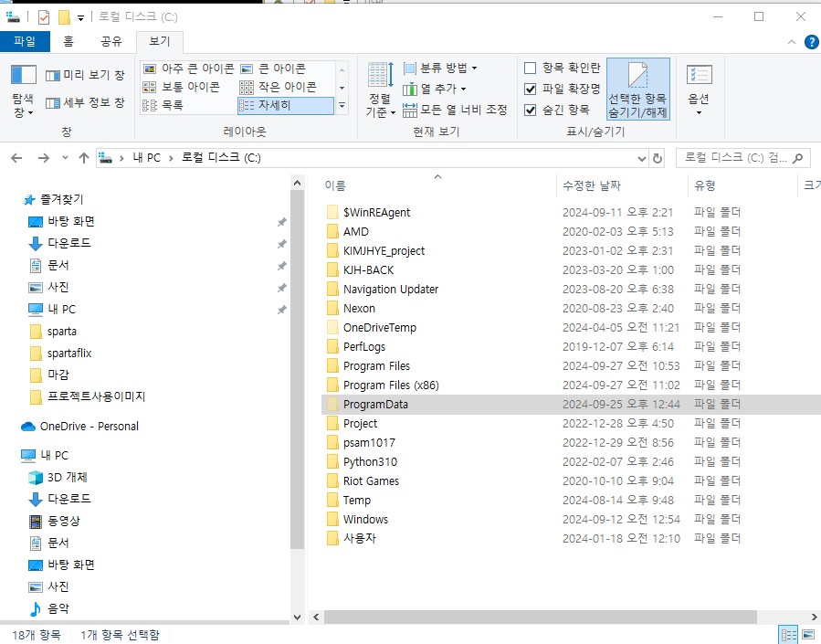821x644 pixels.
Task: Choose 자세히 details layout
Action: click(285, 105)
